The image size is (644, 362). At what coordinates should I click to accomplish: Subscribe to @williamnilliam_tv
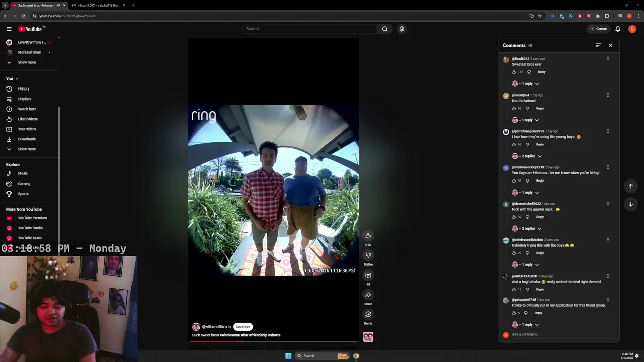click(243, 327)
